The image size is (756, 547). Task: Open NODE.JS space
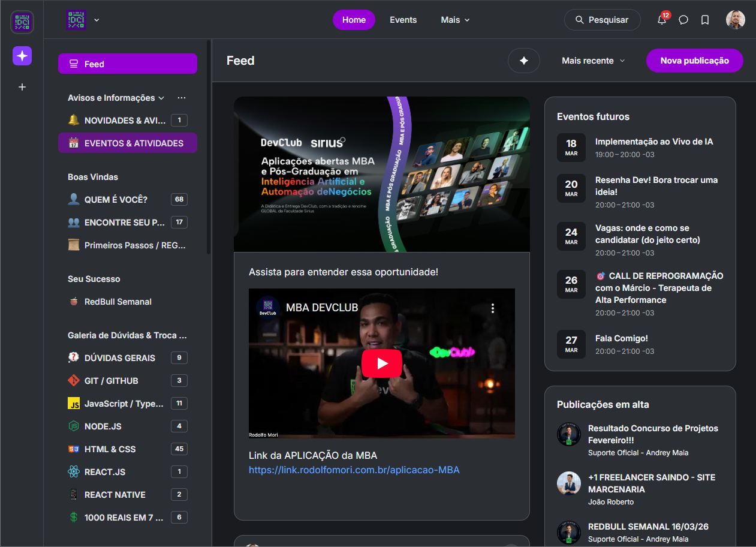click(128, 426)
